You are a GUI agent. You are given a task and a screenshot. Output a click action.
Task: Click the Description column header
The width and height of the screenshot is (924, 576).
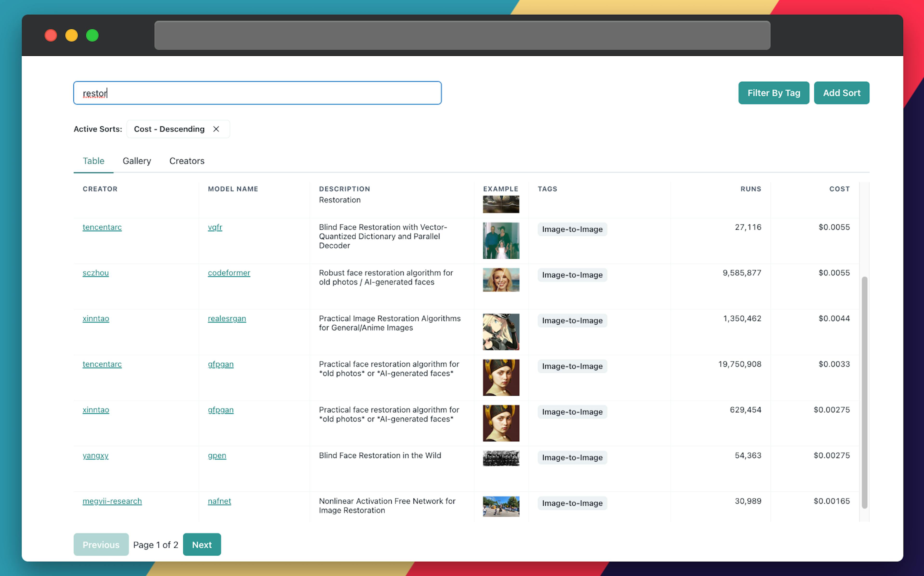tap(344, 189)
